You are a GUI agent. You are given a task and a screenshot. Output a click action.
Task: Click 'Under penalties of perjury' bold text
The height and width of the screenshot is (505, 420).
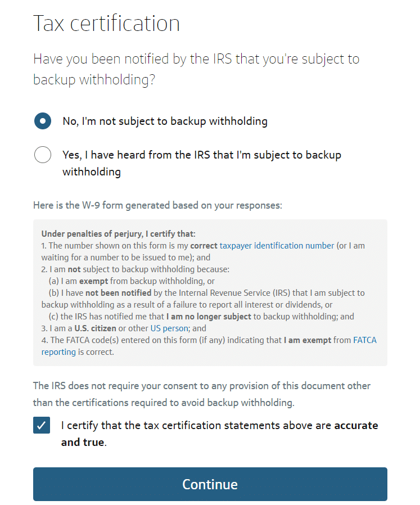[x=118, y=234]
